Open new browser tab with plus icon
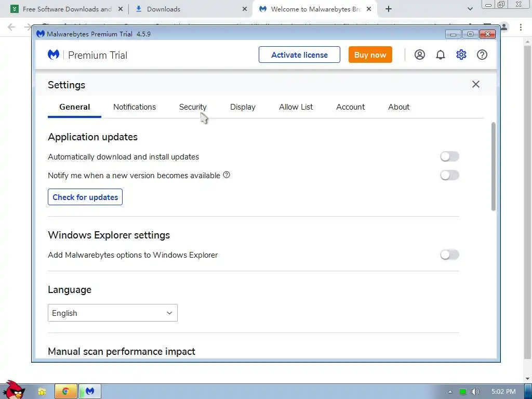 pyautogui.click(x=389, y=9)
